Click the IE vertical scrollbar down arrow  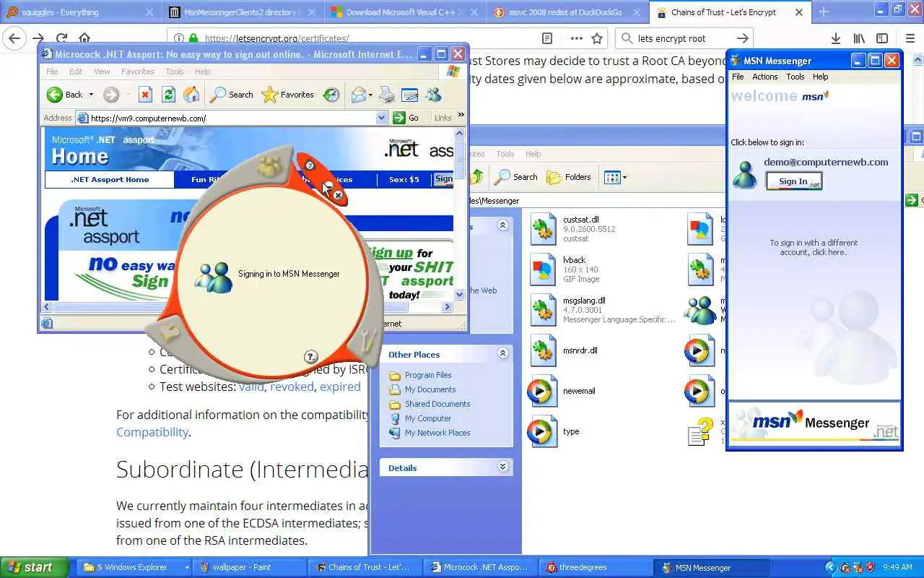[459, 294]
